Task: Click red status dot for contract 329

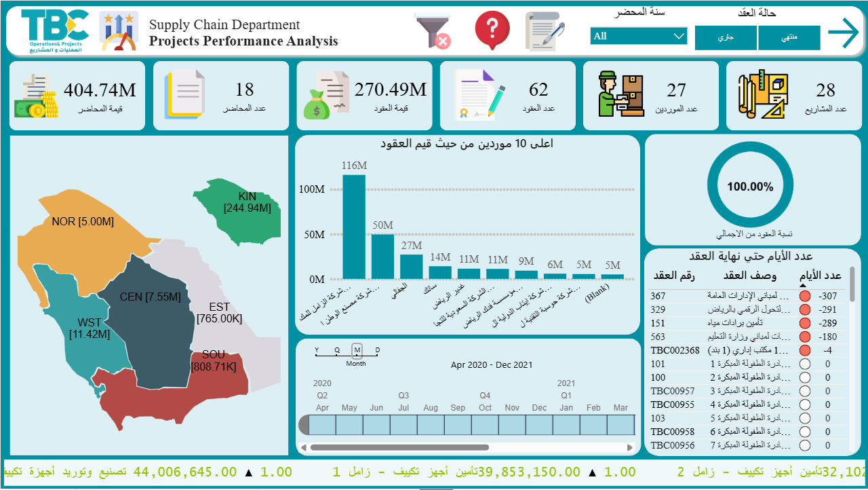Action: 805,309
